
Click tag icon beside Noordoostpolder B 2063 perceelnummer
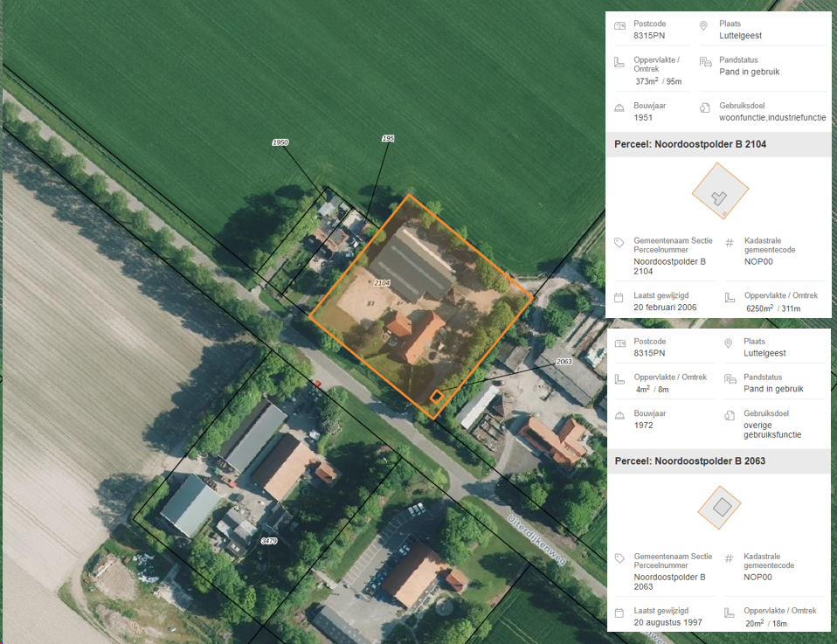(619, 558)
